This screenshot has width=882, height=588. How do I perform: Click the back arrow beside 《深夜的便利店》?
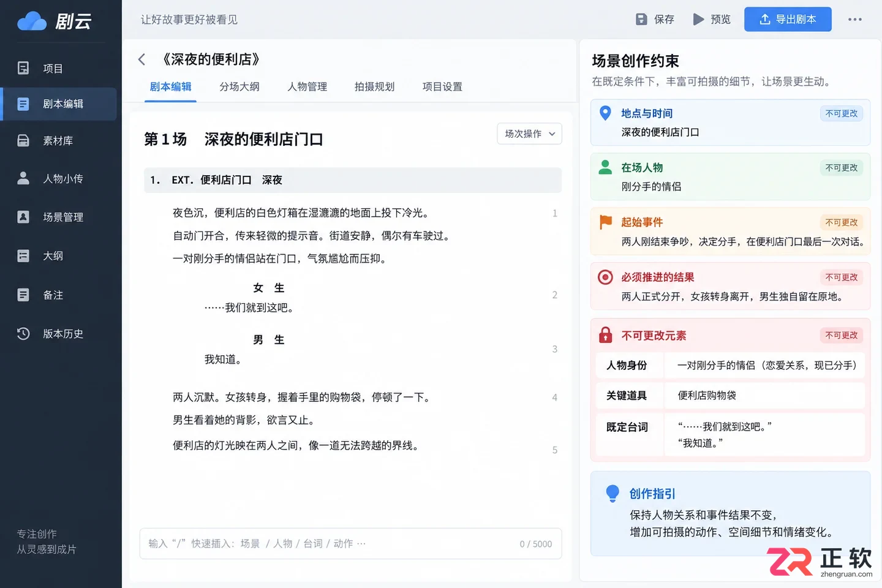141,59
